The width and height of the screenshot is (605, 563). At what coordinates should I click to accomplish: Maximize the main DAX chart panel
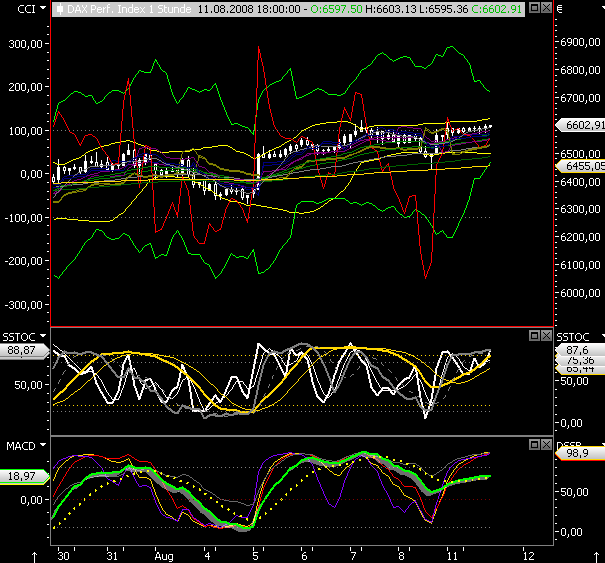(x=534, y=7)
